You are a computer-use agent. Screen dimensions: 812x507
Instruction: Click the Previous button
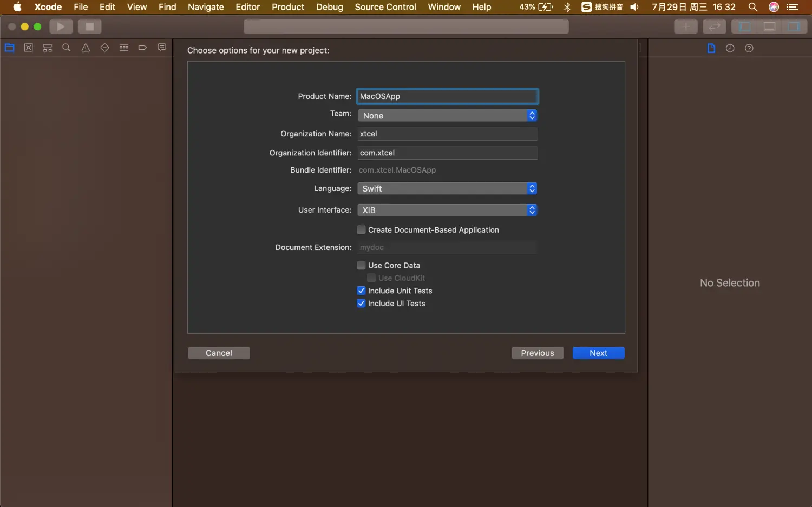point(538,353)
